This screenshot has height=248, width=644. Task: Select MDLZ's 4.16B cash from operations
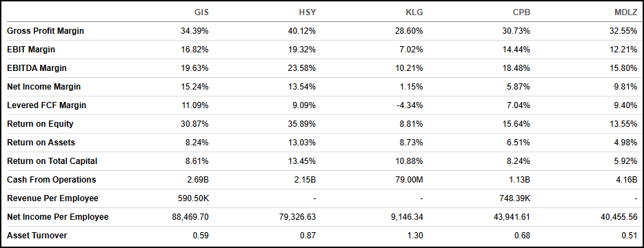point(626,180)
